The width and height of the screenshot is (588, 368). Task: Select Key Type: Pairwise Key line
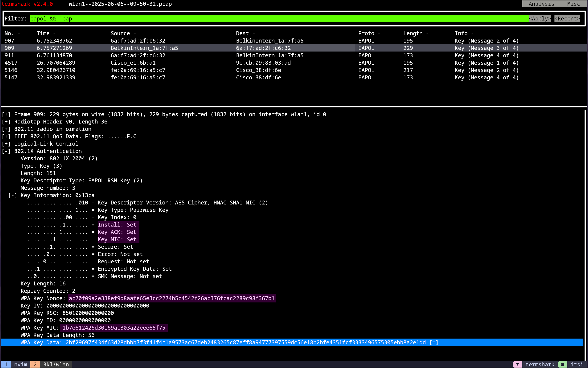[98, 210]
